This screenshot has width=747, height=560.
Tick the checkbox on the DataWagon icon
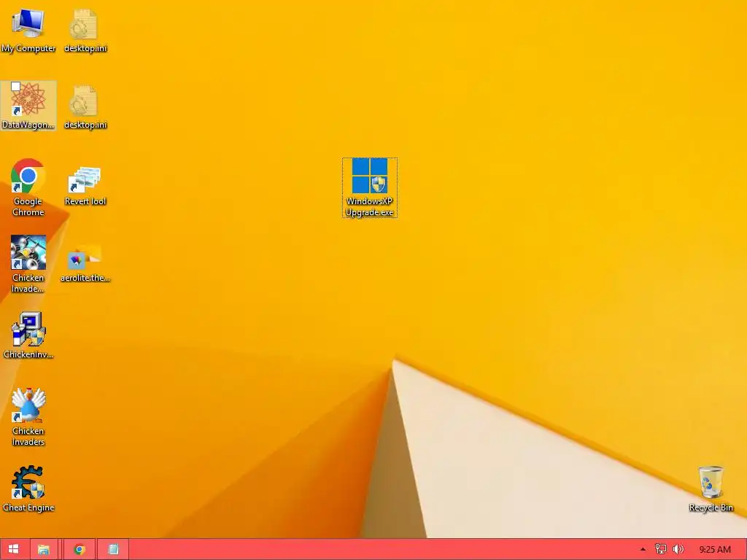point(15,86)
